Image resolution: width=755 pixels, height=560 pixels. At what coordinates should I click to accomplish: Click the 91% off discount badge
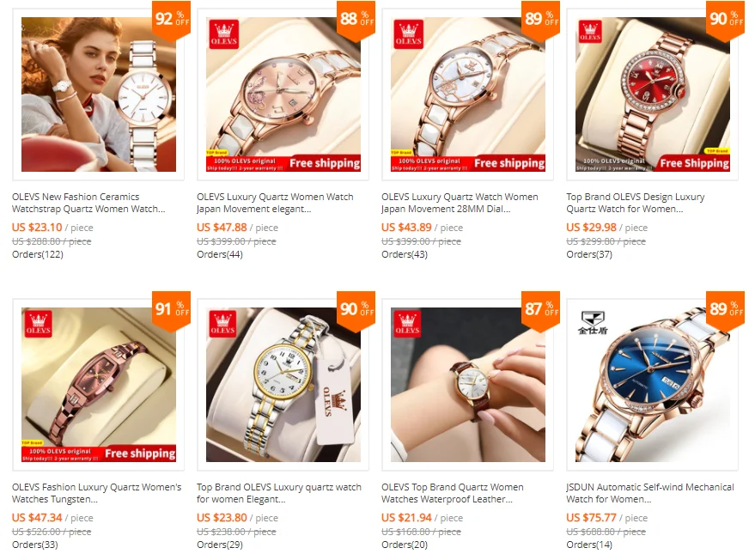(172, 312)
